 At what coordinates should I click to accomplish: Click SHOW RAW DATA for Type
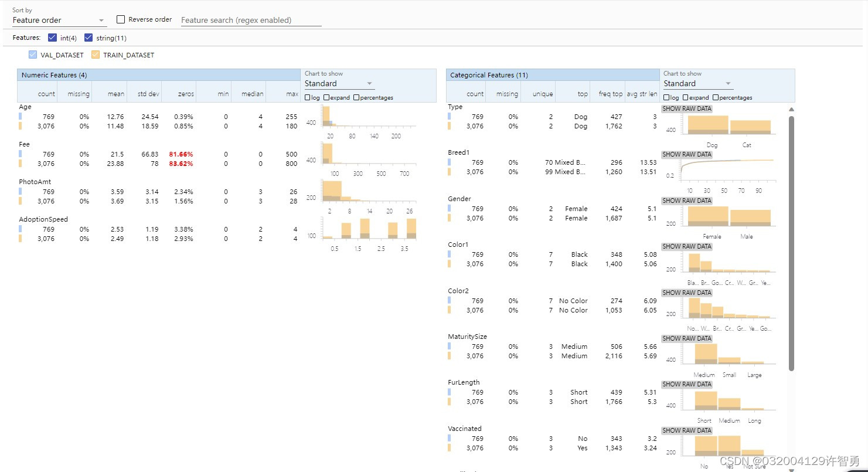(687, 108)
